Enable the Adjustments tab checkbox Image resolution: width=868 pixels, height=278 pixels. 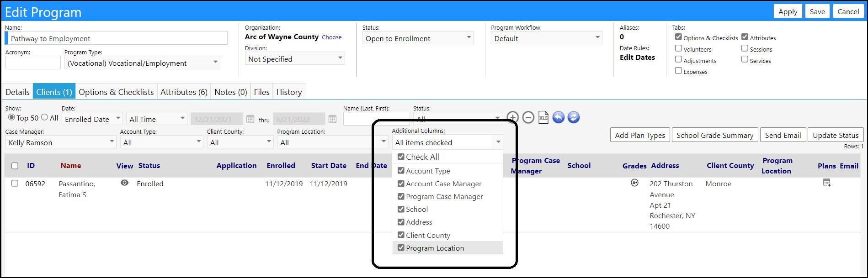click(x=678, y=59)
